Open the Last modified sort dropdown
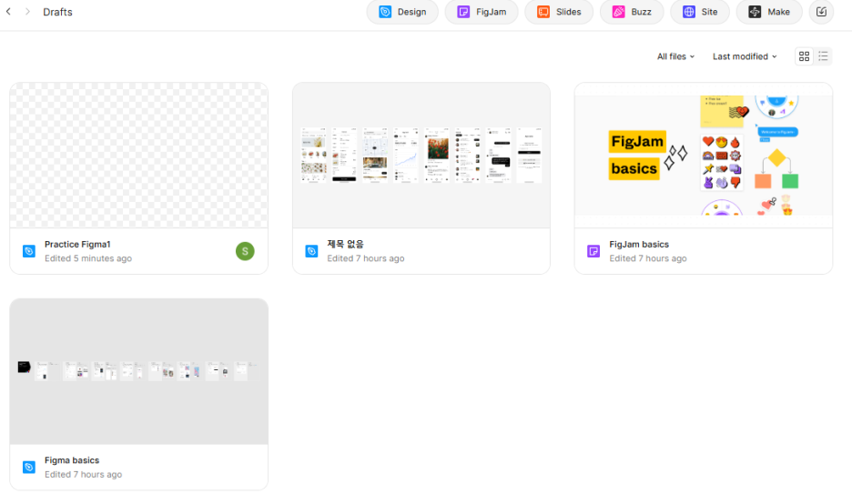This screenshot has height=504, width=852. pyautogui.click(x=745, y=56)
